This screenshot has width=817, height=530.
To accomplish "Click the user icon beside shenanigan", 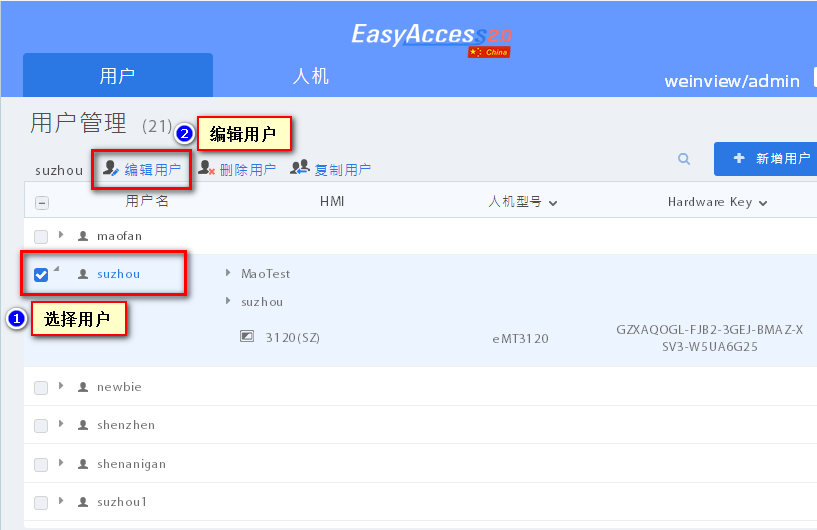I will [83, 464].
